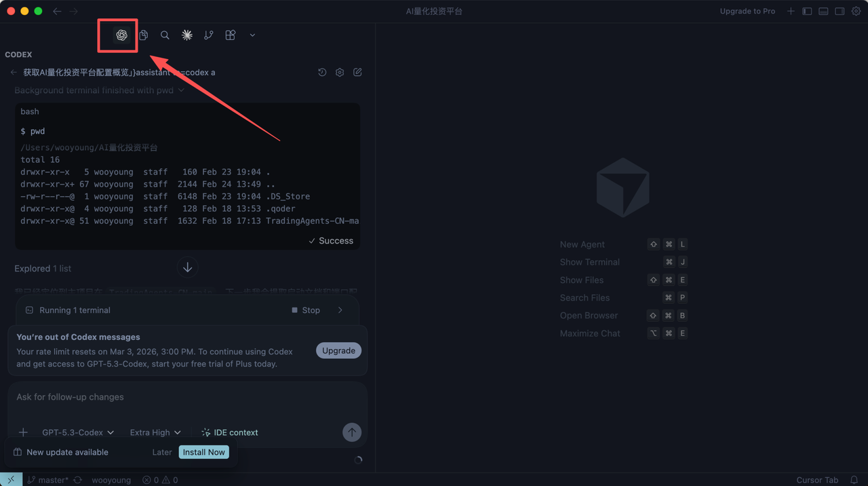Open remote window indicator in status bar
This screenshot has width=868, height=486.
click(11, 479)
